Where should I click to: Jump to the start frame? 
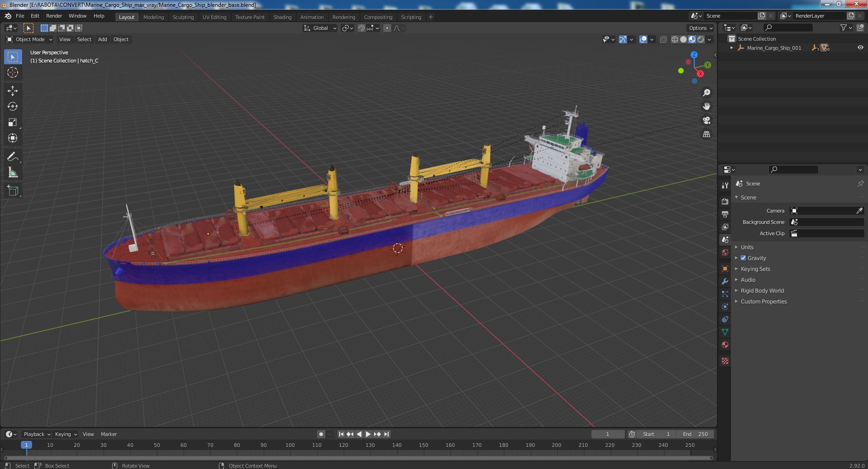click(x=341, y=434)
